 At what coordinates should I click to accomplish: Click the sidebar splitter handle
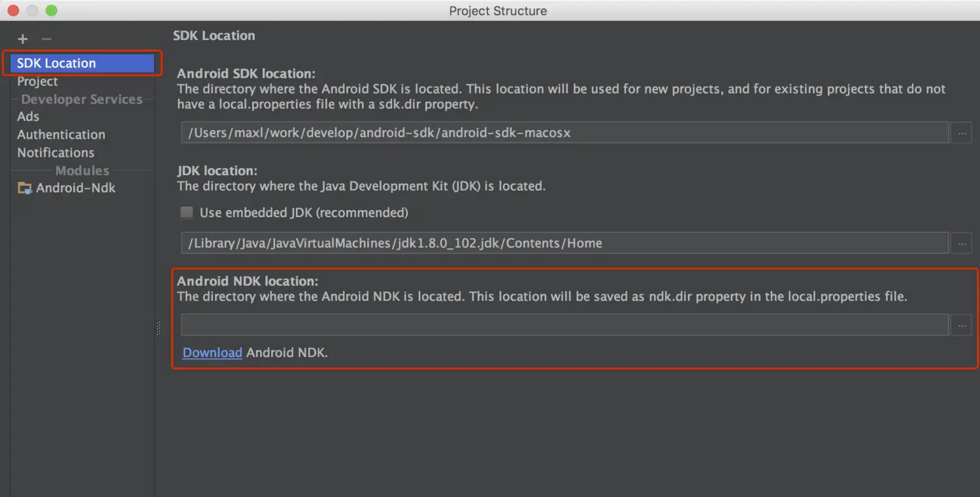pyautogui.click(x=158, y=328)
